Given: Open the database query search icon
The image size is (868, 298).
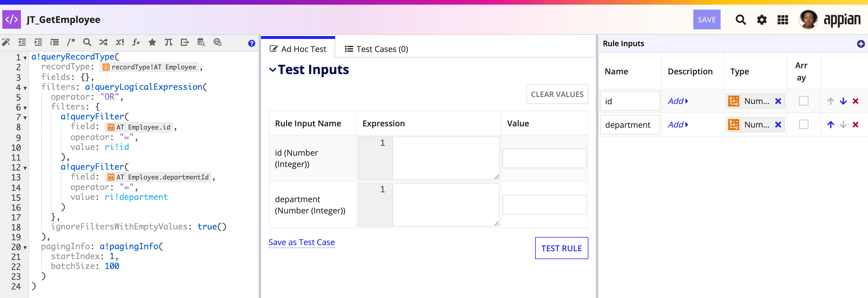Looking at the screenshot, I should (x=201, y=42).
